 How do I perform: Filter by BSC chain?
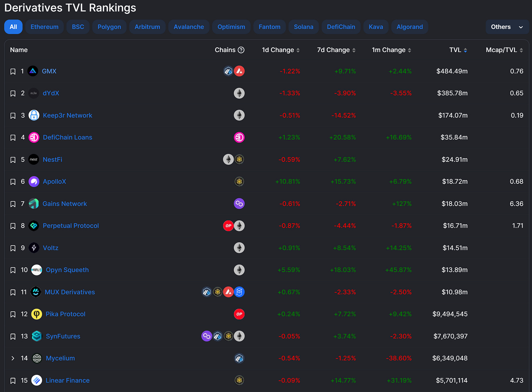pyautogui.click(x=78, y=27)
